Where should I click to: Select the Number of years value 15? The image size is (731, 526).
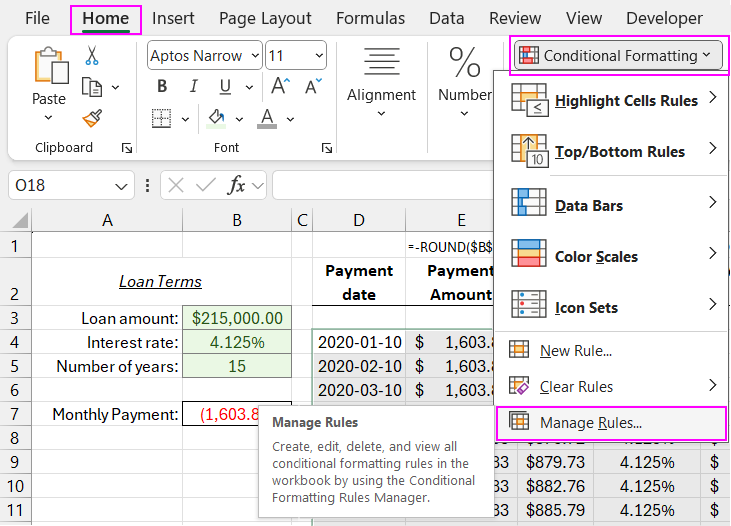(x=237, y=366)
